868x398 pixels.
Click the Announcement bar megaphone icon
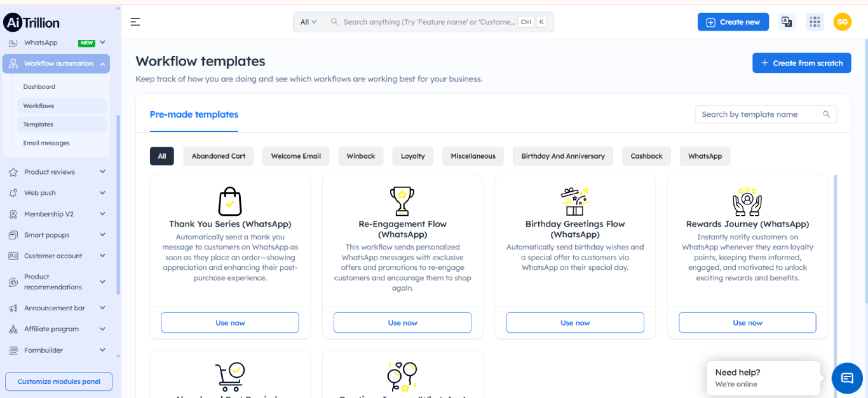coord(13,307)
